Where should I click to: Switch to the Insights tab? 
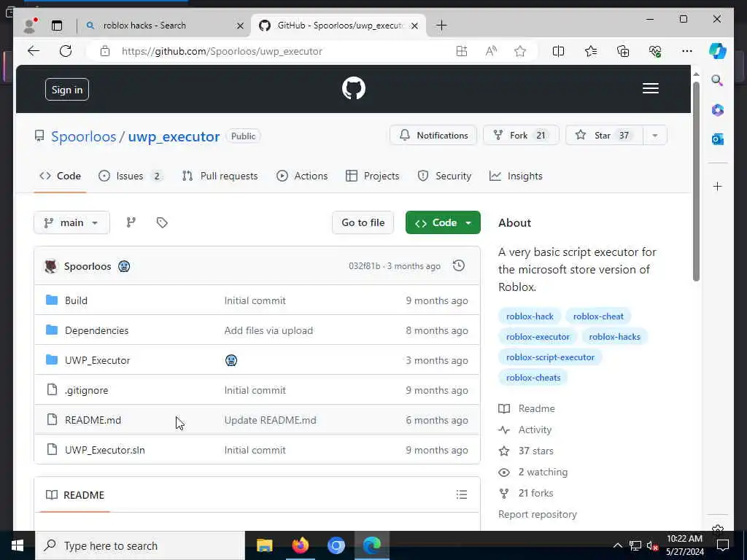pos(516,176)
